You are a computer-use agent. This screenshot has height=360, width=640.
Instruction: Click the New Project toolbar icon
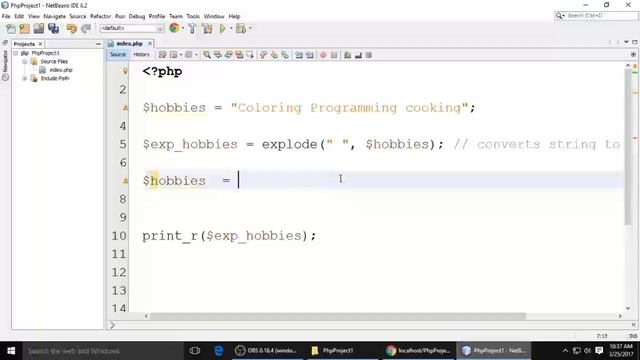tap(24, 29)
